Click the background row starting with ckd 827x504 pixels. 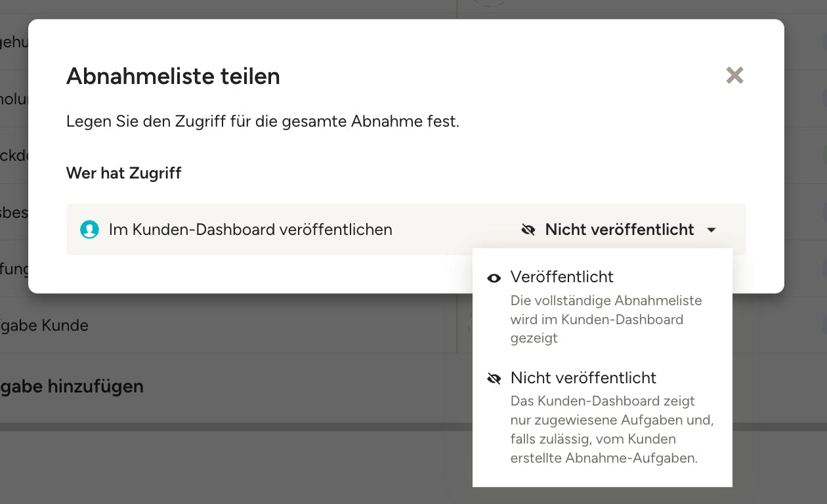coord(13,156)
